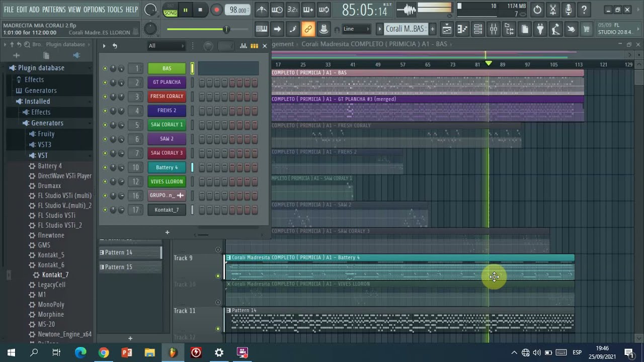
Task: Select Pattern 14 in the pattern picker
Action: pos(130,252)
